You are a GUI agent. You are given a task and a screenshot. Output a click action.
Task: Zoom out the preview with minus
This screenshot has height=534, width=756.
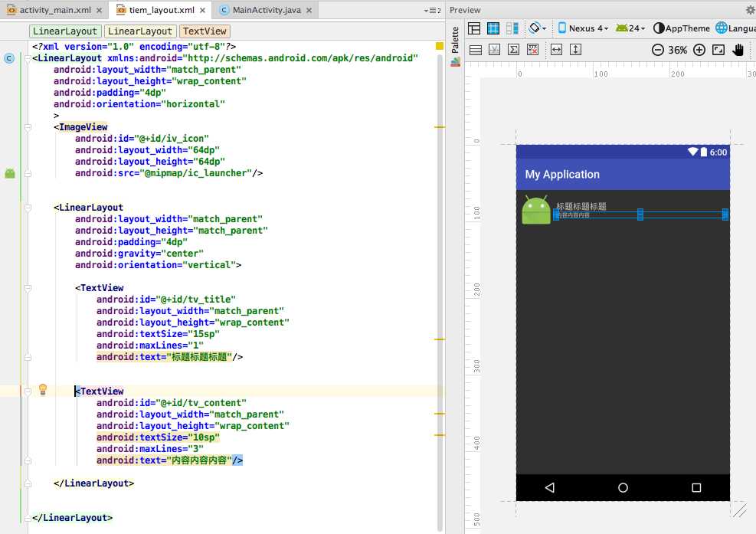pos(658,50)
